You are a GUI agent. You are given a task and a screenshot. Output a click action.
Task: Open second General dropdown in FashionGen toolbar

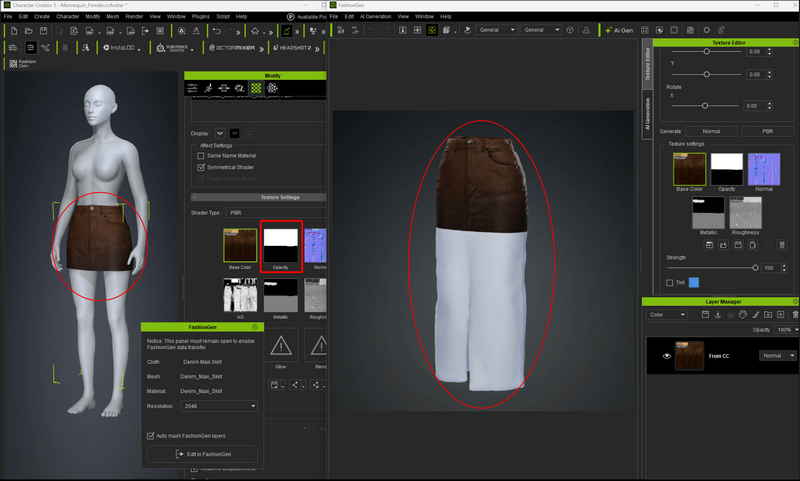click(541, 30)
